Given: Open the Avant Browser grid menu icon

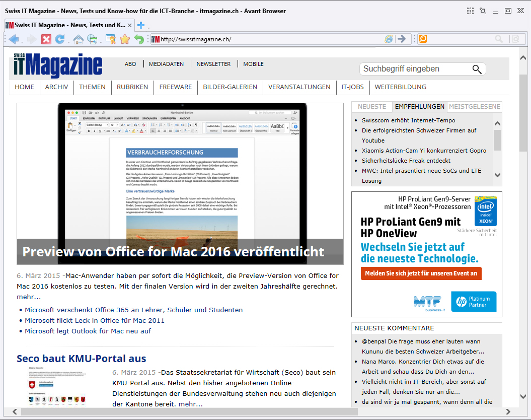Looking at the screenshot, I should pyautogui.click(x=471, y=11).
